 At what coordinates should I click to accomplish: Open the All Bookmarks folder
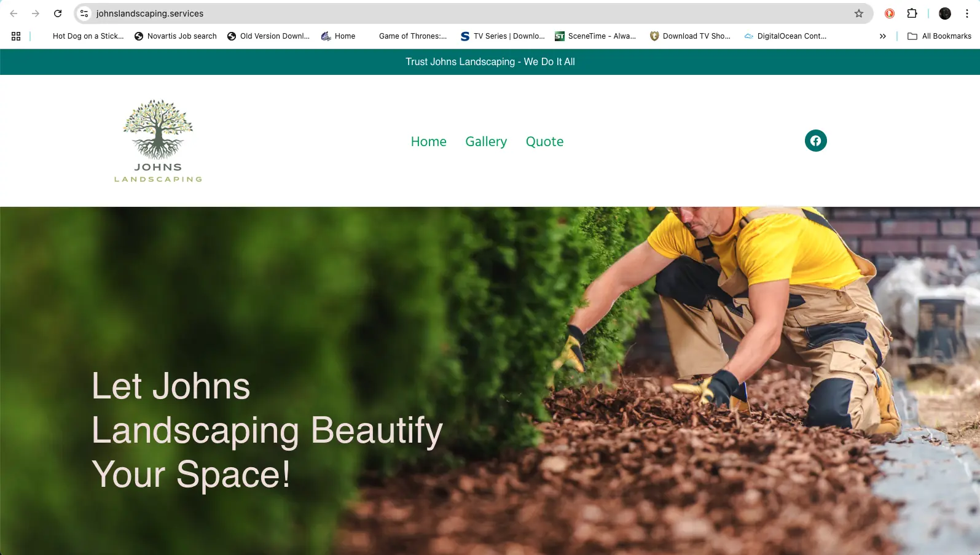(x=939, y=36)
